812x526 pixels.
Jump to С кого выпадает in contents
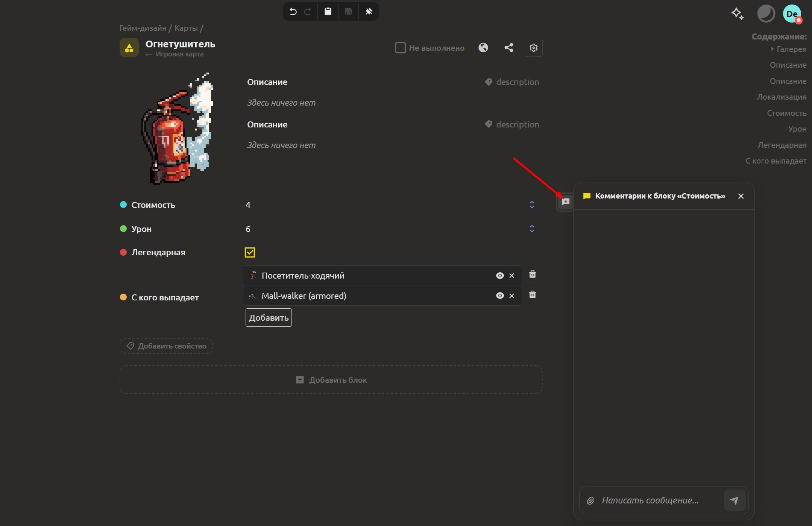point(776,161)
